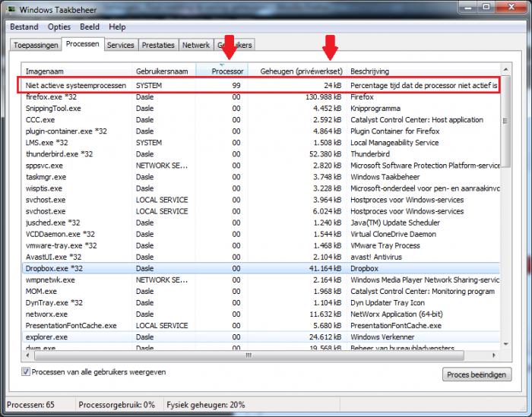Screen dimensions: 532x417
Task: Open the Bestand menu
Action: [x=24, y=27]
